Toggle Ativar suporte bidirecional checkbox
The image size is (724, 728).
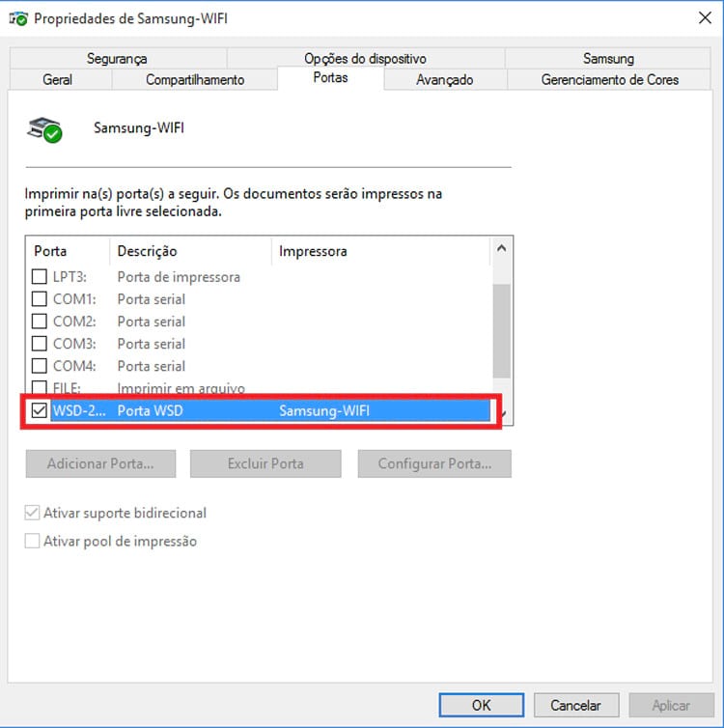tap(33, 514)
